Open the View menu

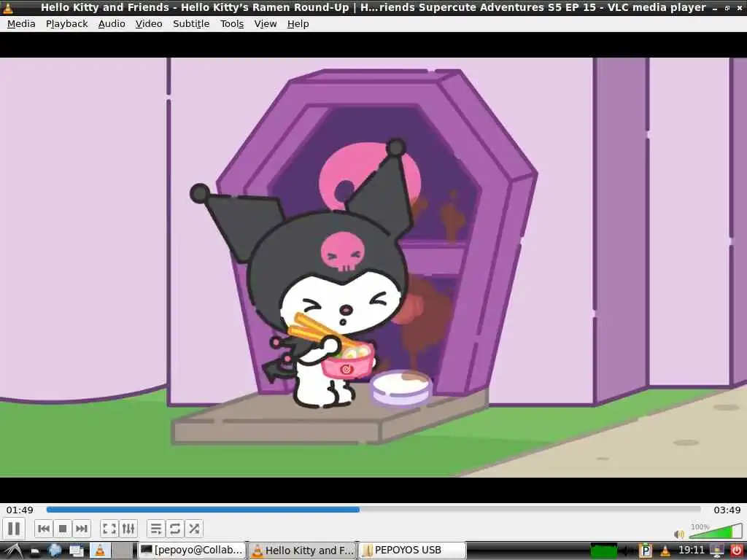coord(266,24)
